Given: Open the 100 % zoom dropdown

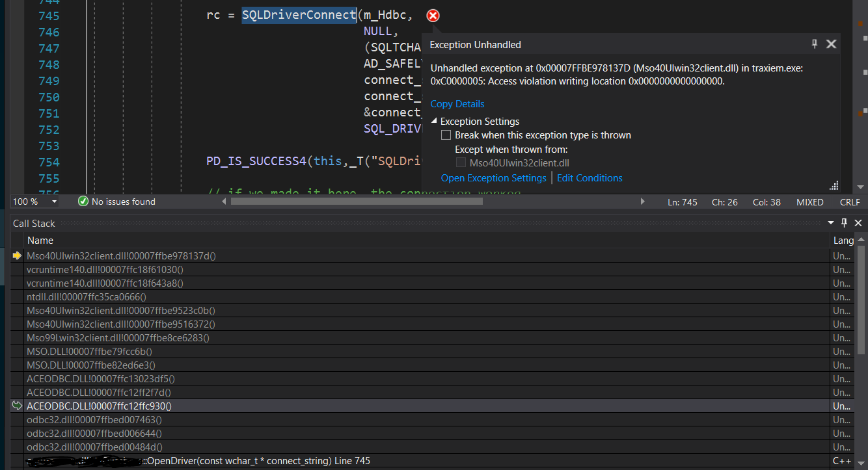Looking at the screenshot, I should [x=54, y=202].
